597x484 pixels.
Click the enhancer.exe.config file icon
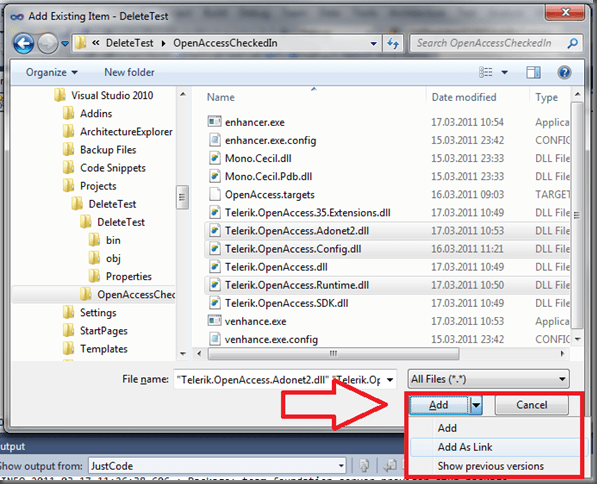(x=215, y=140)
